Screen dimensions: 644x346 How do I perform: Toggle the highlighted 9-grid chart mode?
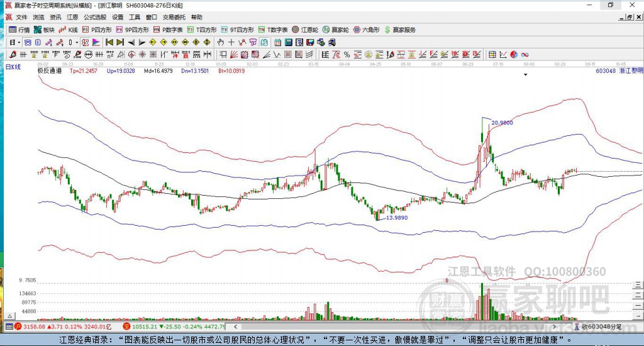coord(28,42)
